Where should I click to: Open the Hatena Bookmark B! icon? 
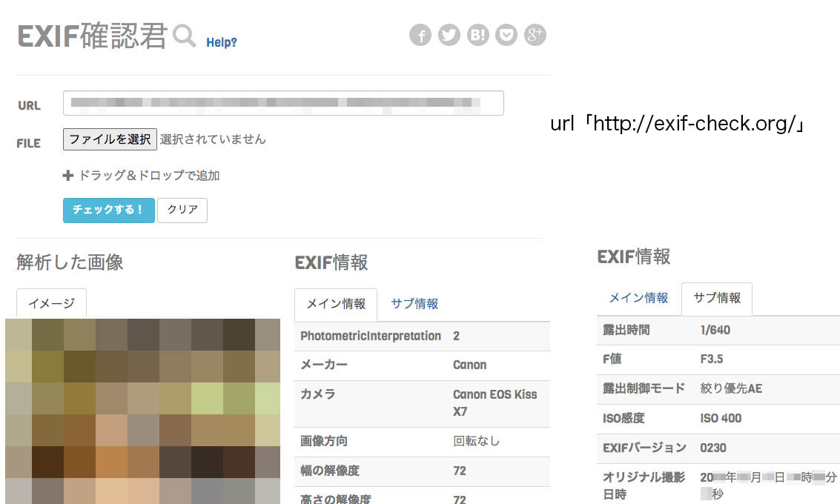477,34
